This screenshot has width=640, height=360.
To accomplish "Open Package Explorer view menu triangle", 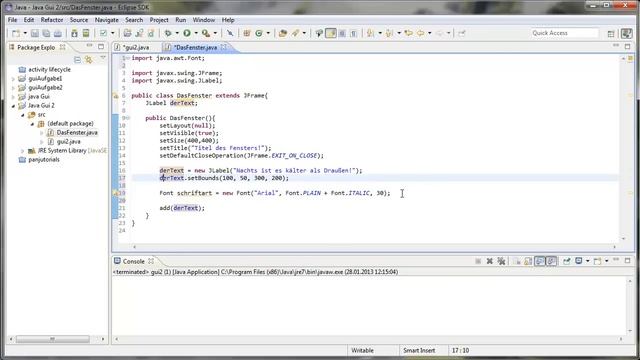I will click(102, 58).
